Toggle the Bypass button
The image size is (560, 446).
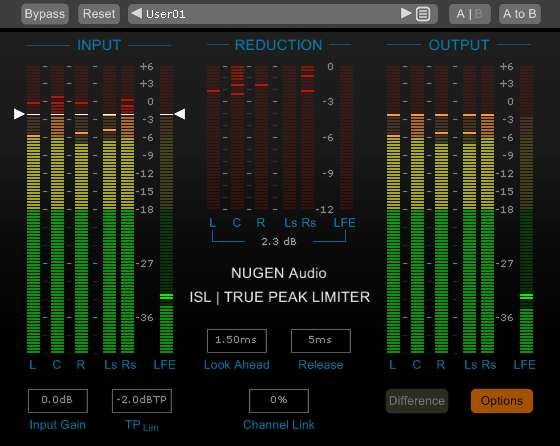[45, 14]
